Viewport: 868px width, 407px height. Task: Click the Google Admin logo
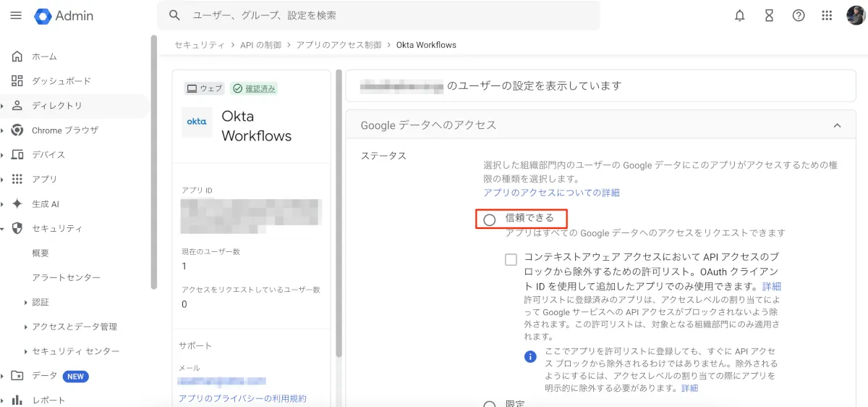coord(64,15)
